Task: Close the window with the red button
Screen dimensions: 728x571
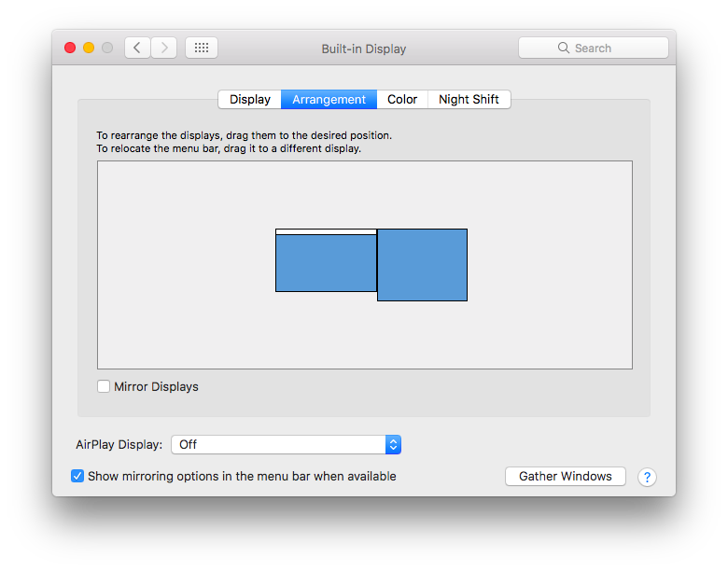Action: (70, 48)
